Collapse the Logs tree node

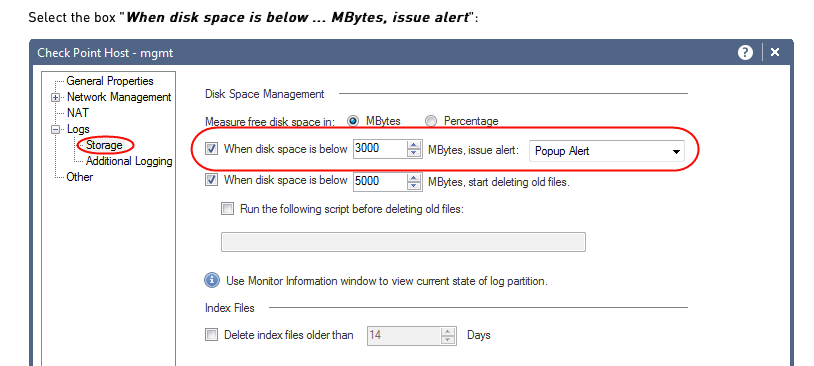tap(55, 129)
